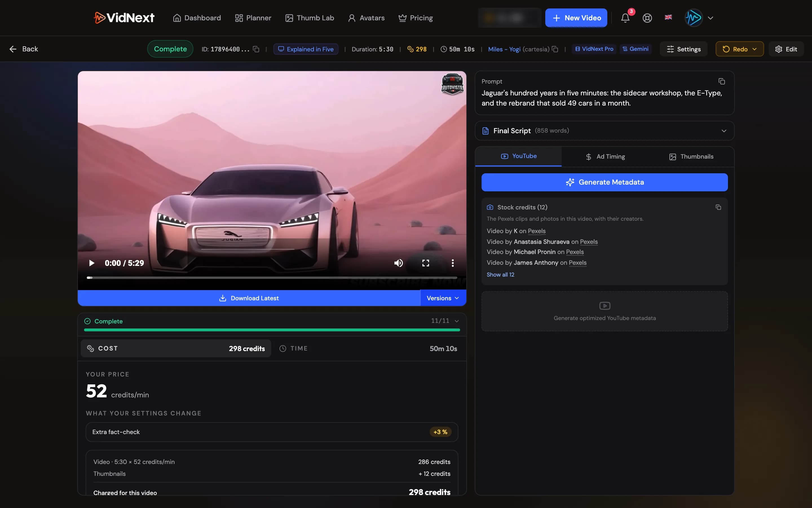Open the notifications bell

tap(625, 18)
